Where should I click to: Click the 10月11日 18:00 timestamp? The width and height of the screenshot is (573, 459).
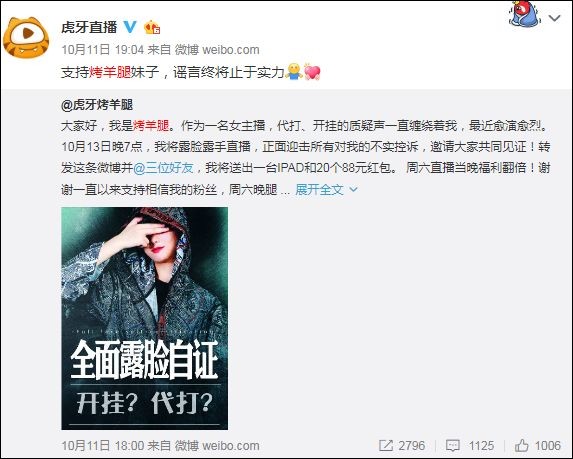(x=102, y=445)
